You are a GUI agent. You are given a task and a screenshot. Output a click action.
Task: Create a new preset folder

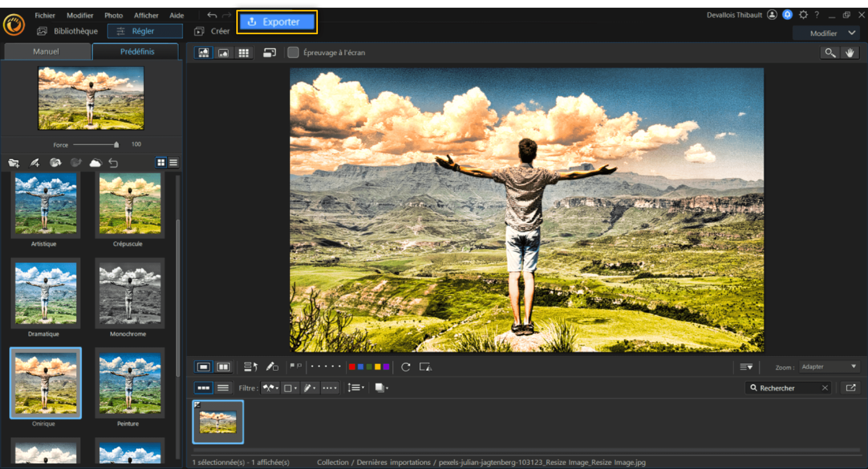[14, 163]
